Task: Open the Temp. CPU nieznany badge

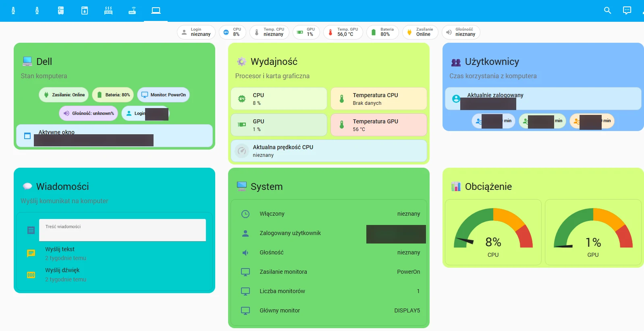Action: (269, 32)
